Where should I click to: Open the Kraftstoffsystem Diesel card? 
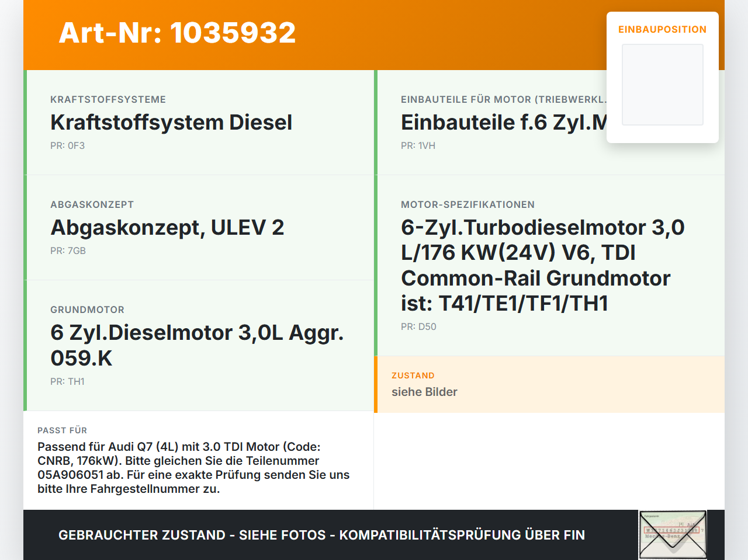click(x=199, y=123)
